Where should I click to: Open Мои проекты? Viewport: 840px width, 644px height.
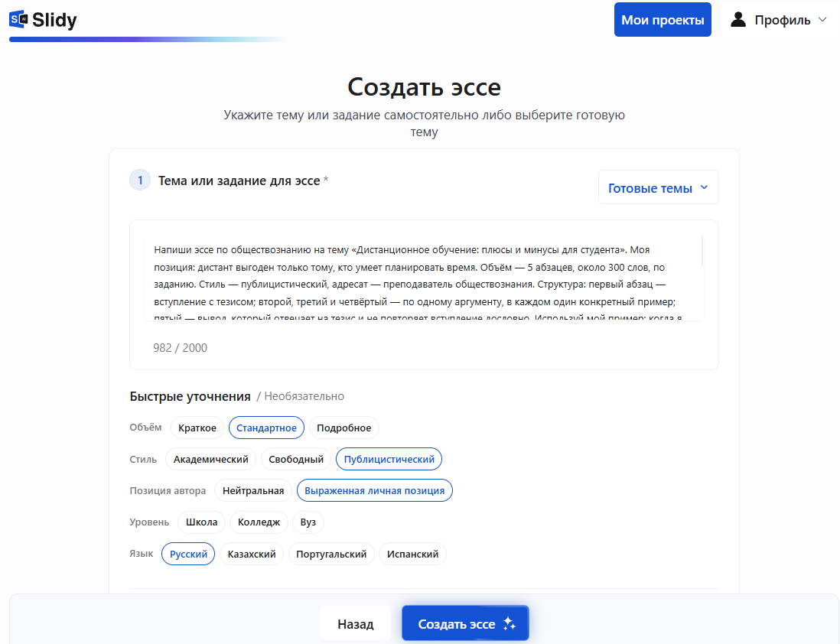(x=663, y=20)
